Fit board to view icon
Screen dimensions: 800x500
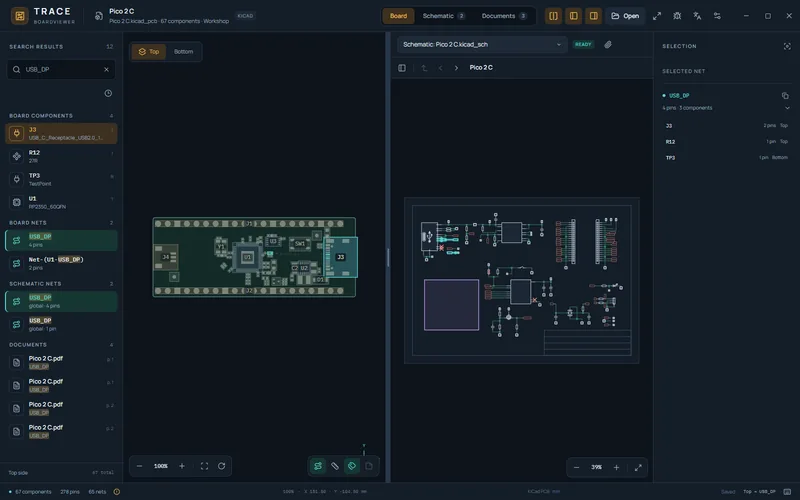tap(204, 466)
